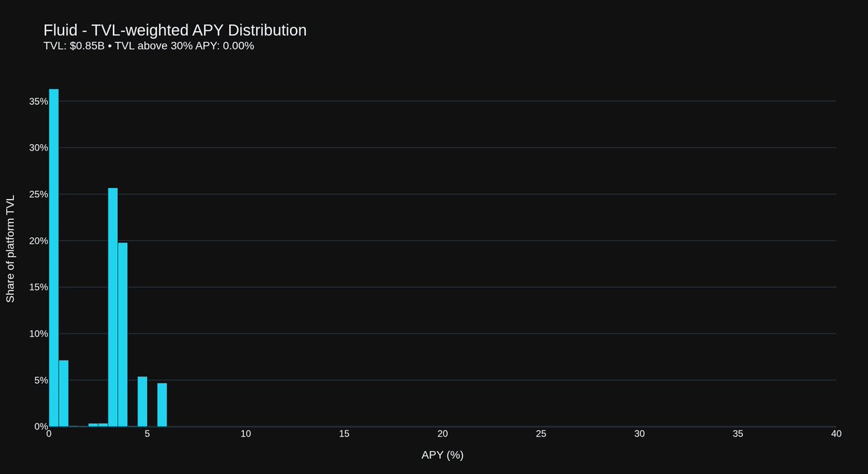The width and height of the screenshot is (868, 474).
Task: Click the '40' x-axis tick label
Action: [x=836, y=434]
